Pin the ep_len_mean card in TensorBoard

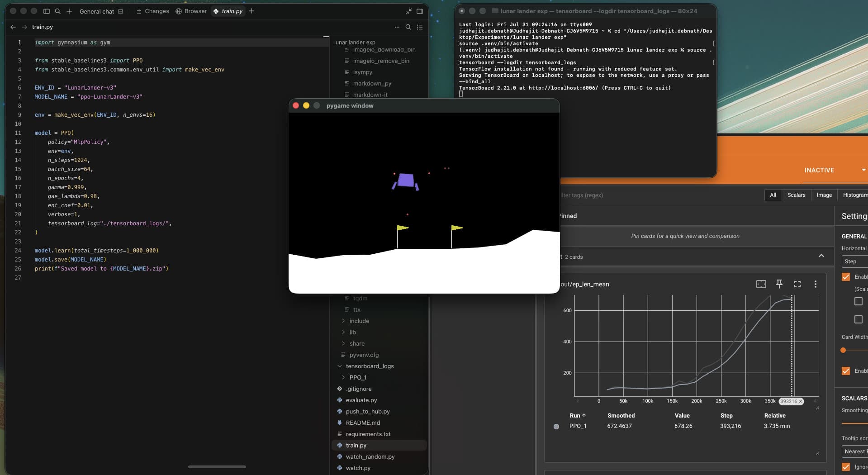click(x=779, y=284)
